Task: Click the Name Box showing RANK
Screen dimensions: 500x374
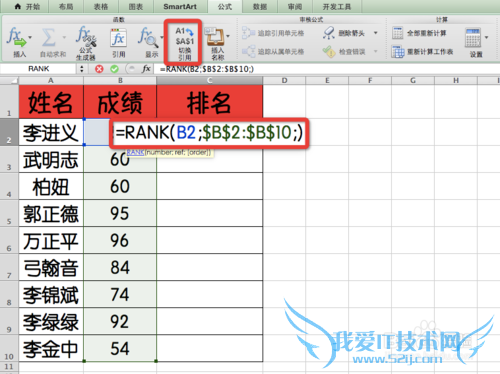Action: click(39, 69)
